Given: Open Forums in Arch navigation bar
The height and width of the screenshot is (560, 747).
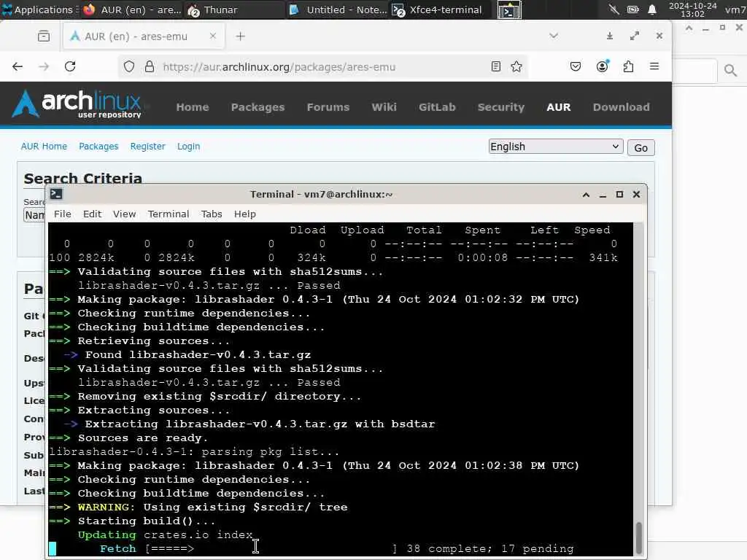Looking at the screenshot, I should click(328, 107).
